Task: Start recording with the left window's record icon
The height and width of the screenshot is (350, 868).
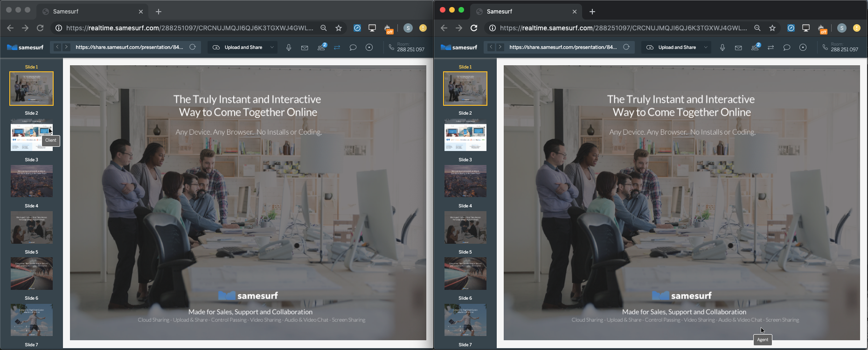Action: click(x=369, y=47)
